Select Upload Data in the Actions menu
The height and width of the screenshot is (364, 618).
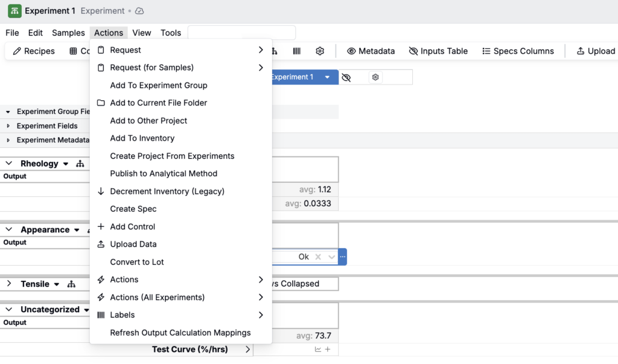[133, 244]
